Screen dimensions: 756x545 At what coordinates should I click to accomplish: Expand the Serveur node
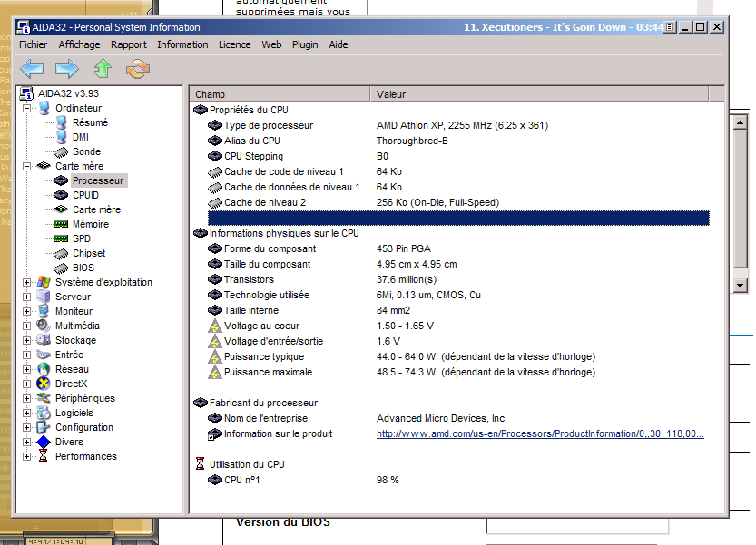[x=27, y=297]
